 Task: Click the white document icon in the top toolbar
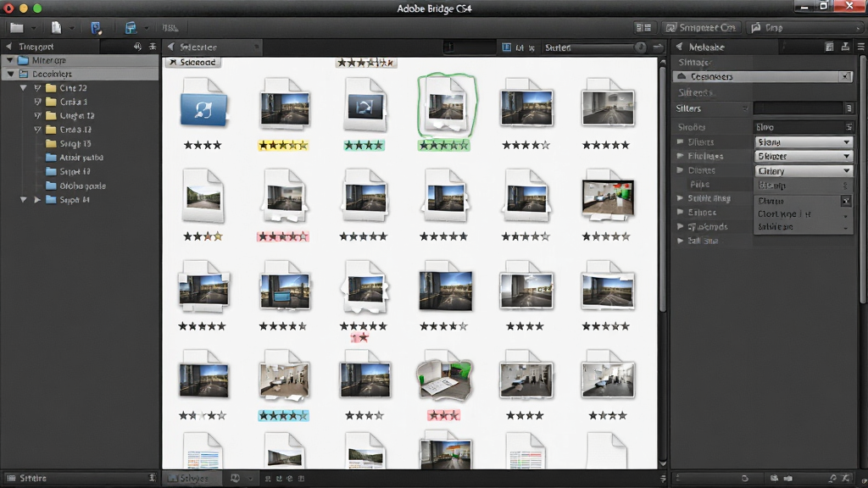57,28
